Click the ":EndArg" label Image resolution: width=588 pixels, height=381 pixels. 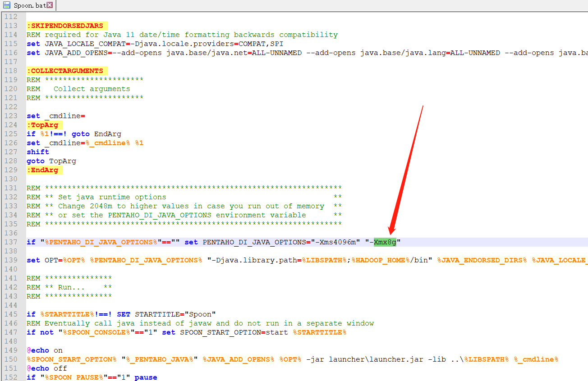tap(44, 170)
